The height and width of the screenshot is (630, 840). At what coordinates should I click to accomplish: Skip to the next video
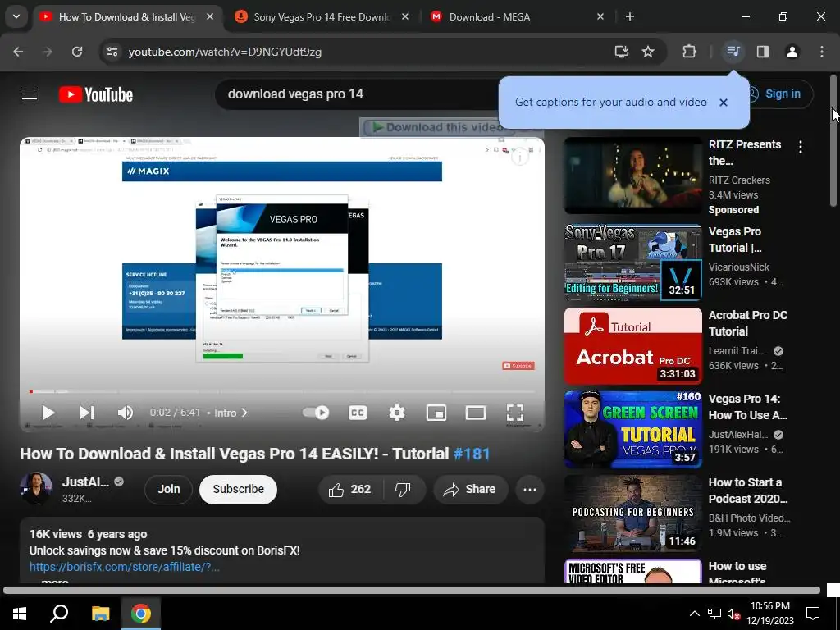pyautogui.click(x=87, y=413)
